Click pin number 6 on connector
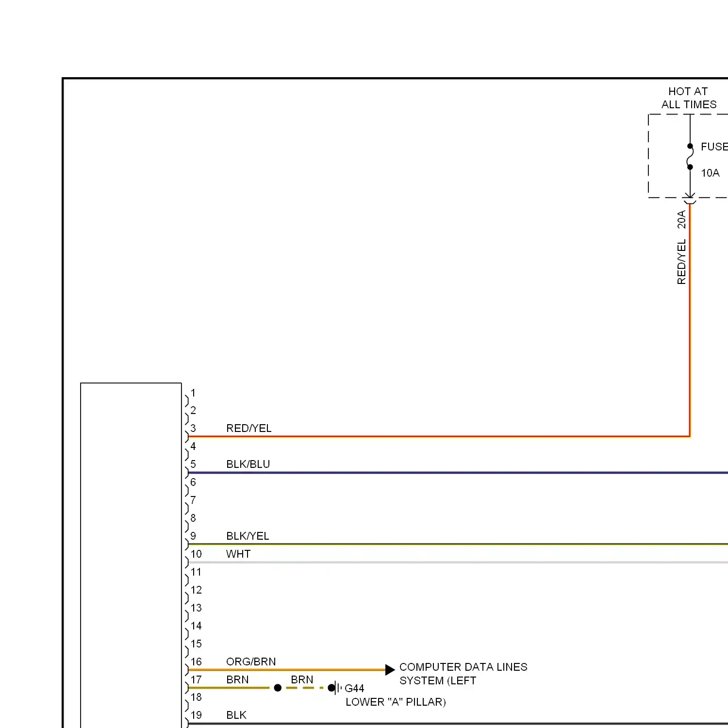 point(193,482)
